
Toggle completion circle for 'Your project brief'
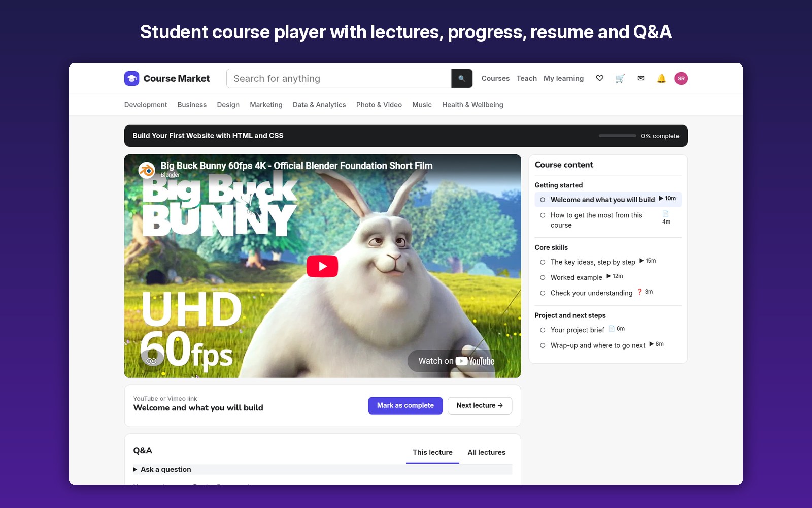(543, 330)
